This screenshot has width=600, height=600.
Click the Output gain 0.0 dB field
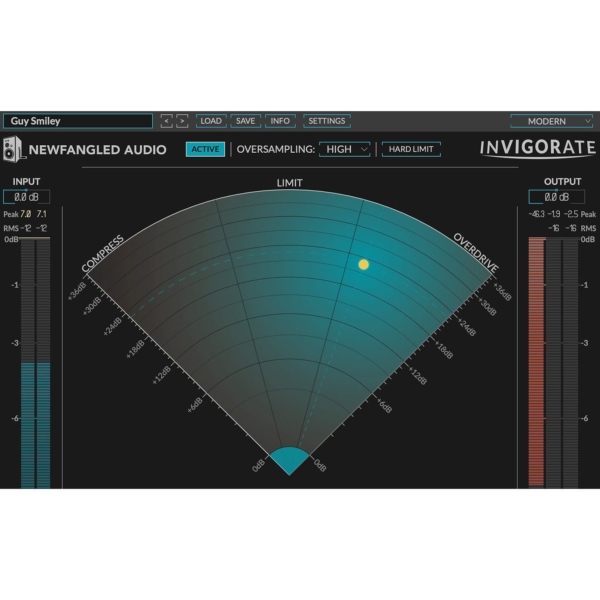pyautogui.click(x=557, y=197)
